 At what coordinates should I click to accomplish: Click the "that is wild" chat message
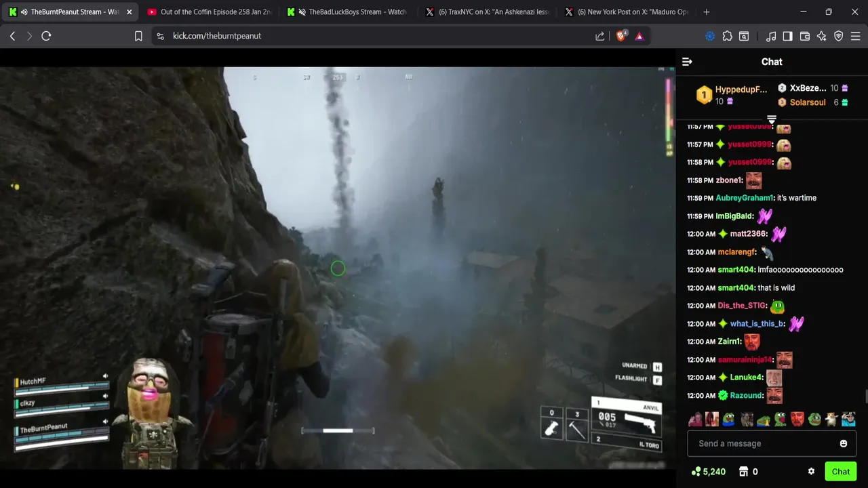(776, 288)
